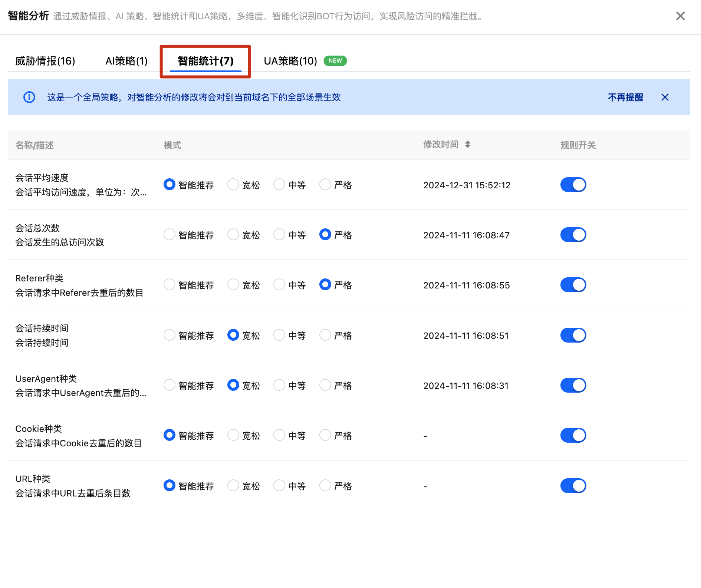Set URL种类 mode to 中等

279,485
